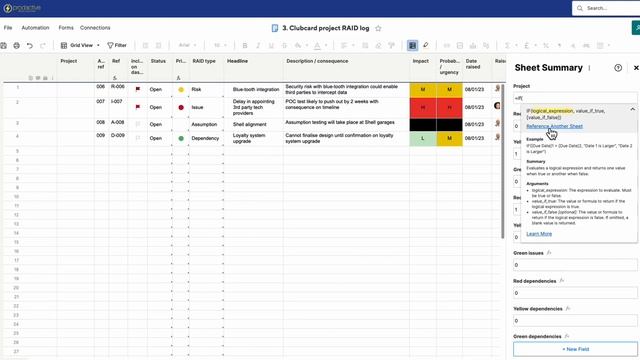Click the Yellow dependencies value field
Image resolution: width=640 pixels, height=360 pixels.
pos(575,321)
